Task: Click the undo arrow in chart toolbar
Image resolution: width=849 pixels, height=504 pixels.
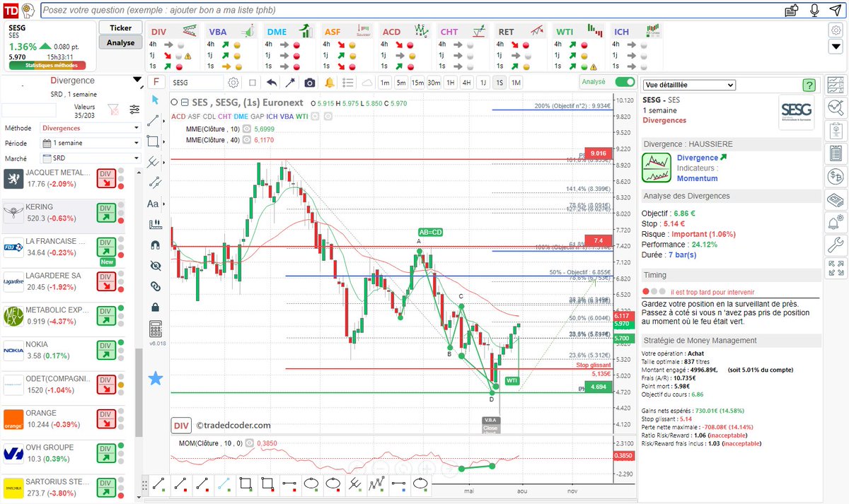Action: tap(272, 83)
